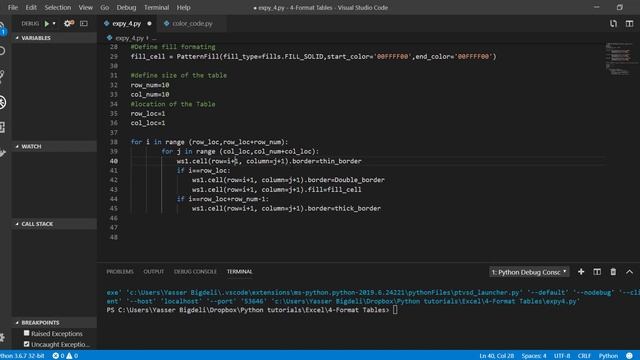This screenshot has height=360, width=640.
Task: Open the Go menu
Action: coord(104,7)
